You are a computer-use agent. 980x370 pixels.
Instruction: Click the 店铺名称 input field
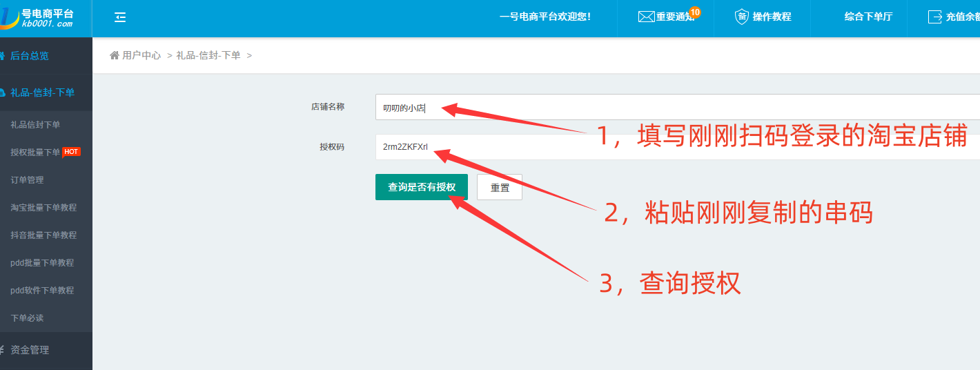[x=676, y=108]
